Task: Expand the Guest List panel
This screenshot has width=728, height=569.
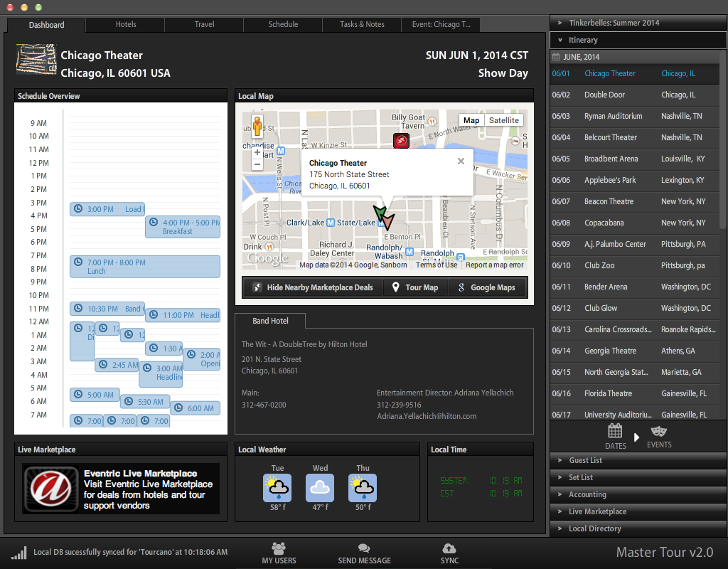Action: [638, 460]
